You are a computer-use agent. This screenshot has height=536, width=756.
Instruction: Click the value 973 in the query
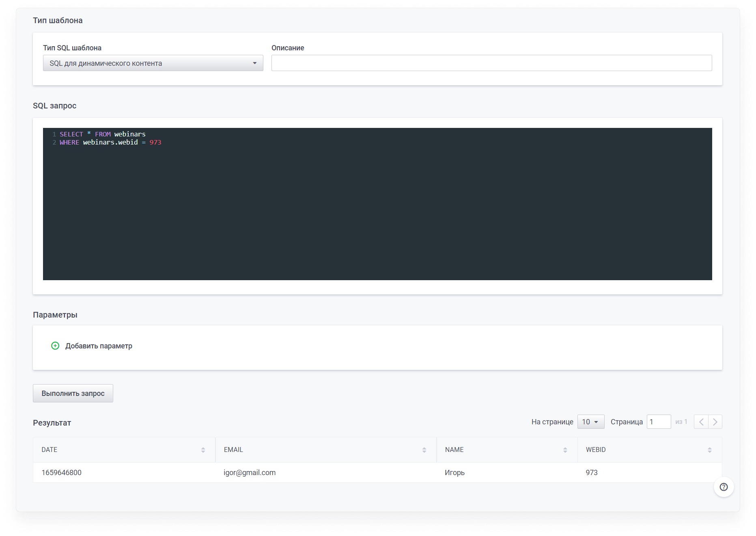click(x=155, y=142)
